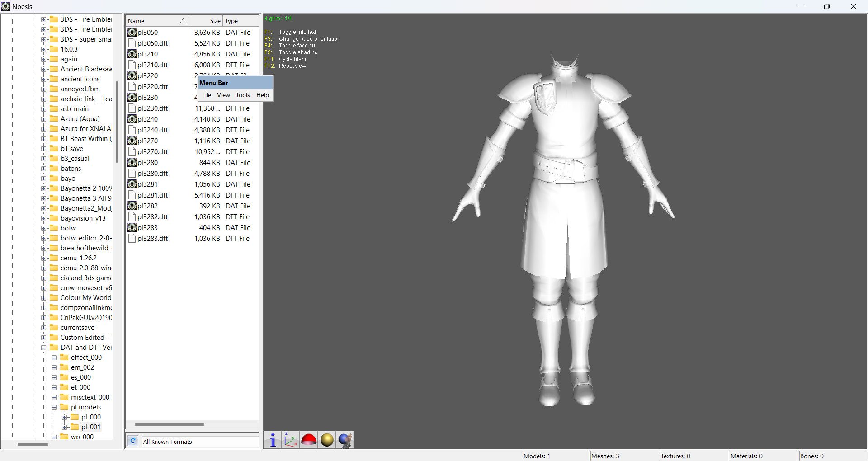Select the pl3240.dtt file
868x461 pixels.
coord(153,130)
